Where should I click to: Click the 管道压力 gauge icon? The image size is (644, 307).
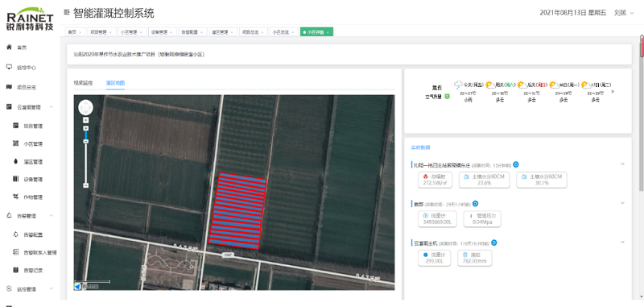471,215
